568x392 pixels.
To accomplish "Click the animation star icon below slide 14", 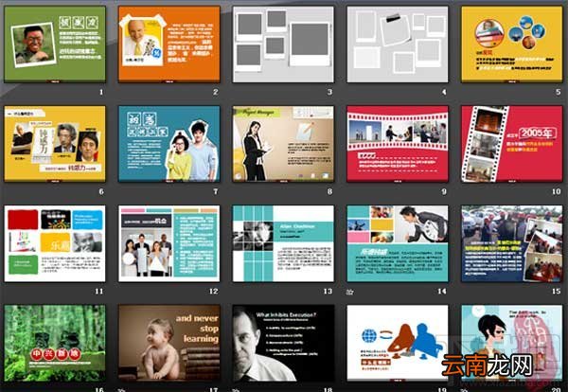I will coord(349,292).
